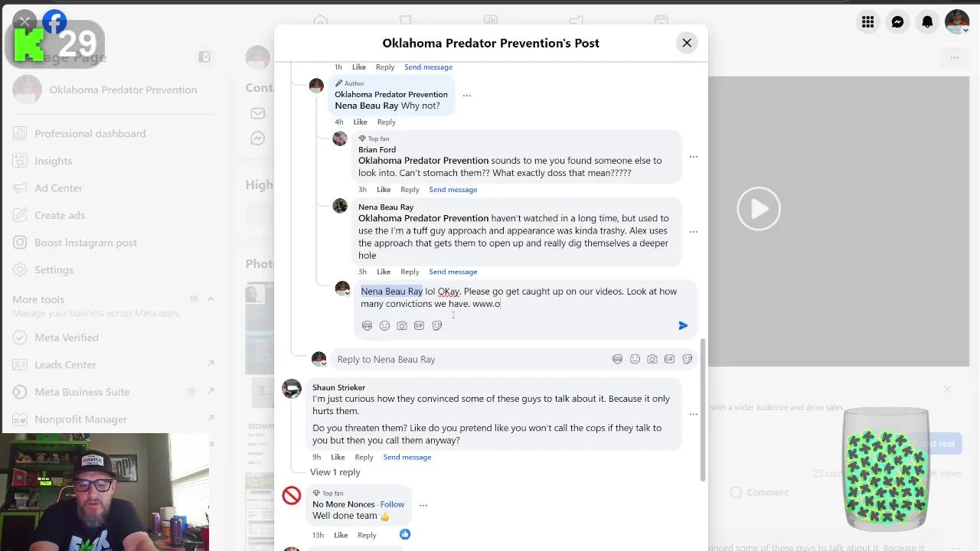Play the video behind the dialog

point(759,208)
